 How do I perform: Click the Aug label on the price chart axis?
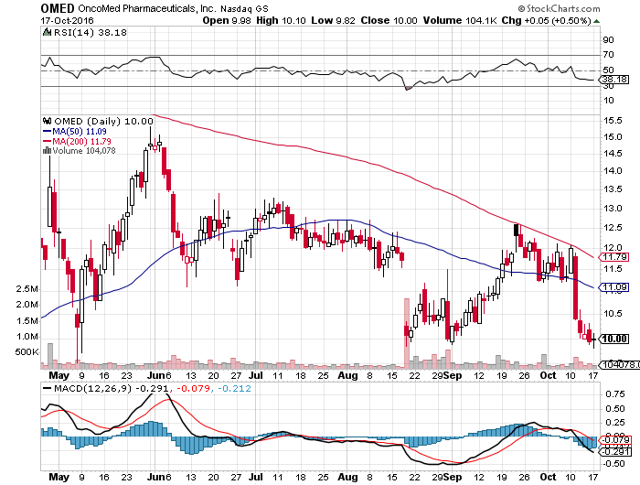pos(348,375)
